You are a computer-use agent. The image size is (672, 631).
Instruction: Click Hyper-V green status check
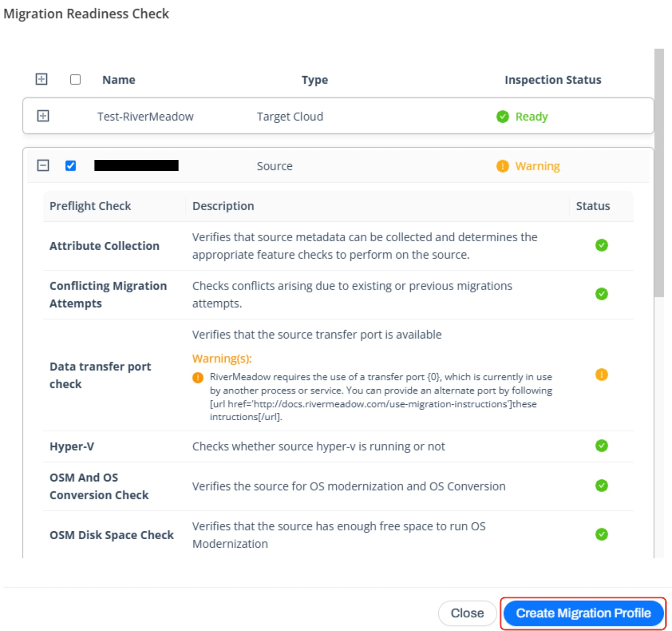(601, 445)
